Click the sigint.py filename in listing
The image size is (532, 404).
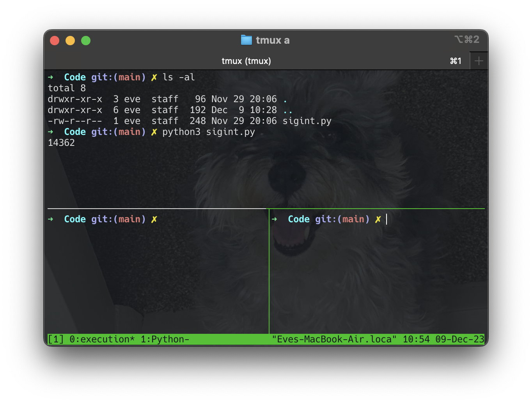[307, 121]
